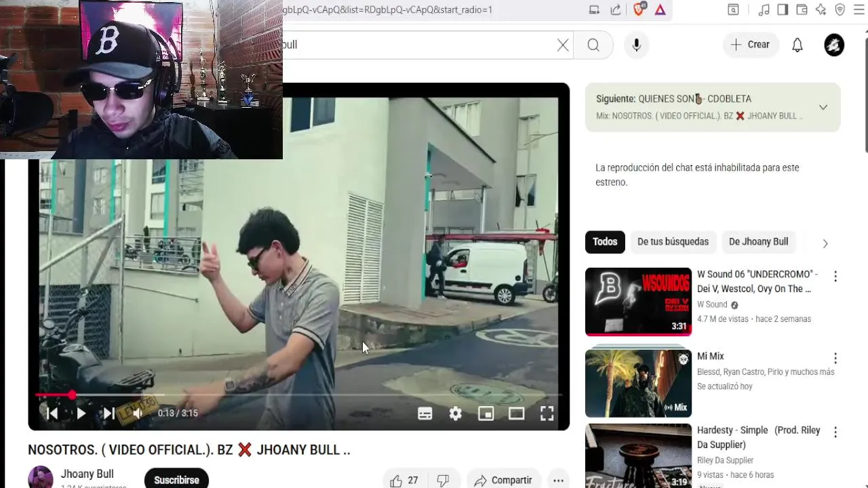The width and height of the screenshot is (868, 488).
Task: Open the Mi Mix title link
Action: (711, 356)
